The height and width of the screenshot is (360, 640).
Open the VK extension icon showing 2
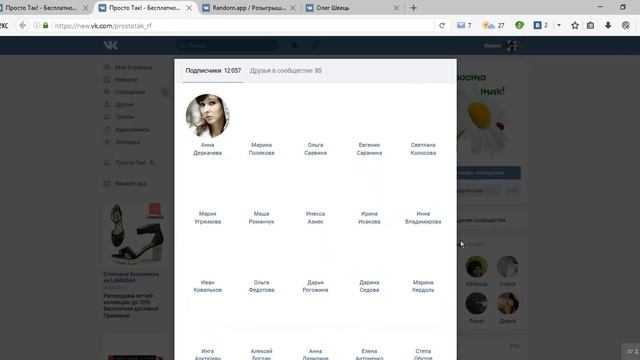pyautogui.click(x=541, y=25)
